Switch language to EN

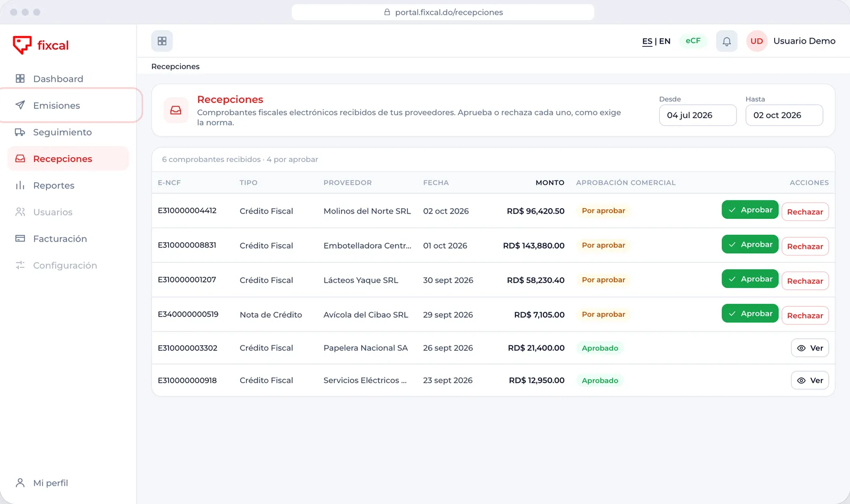click(x=665, y=41)
